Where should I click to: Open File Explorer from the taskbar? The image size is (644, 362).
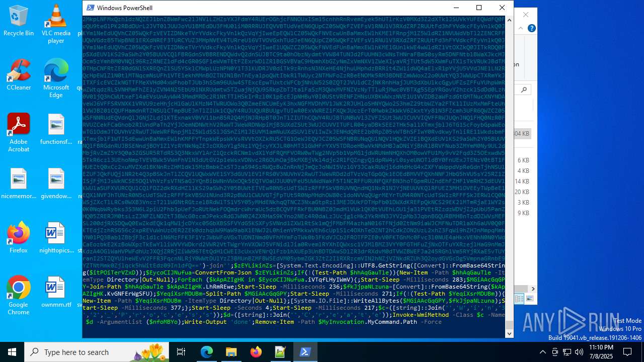click(231, 352)
